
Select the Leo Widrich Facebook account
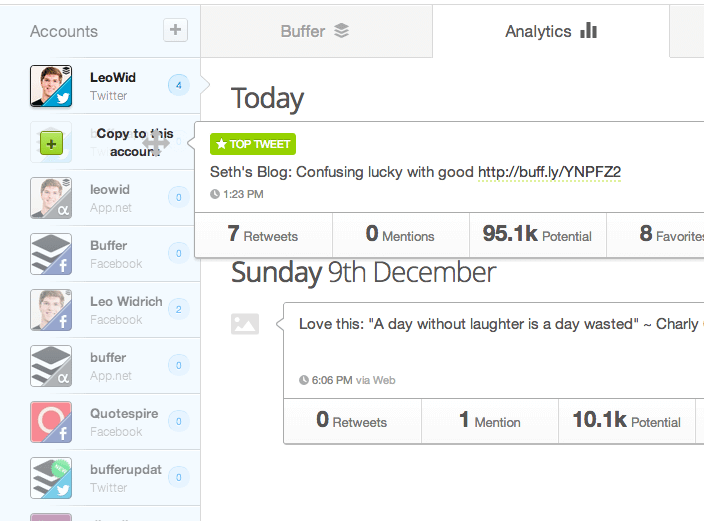125,310
